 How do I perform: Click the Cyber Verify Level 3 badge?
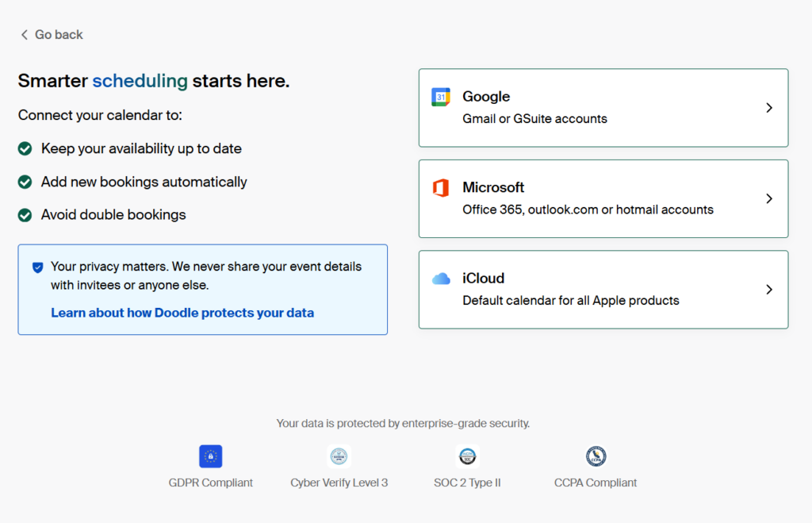point(339,456)
